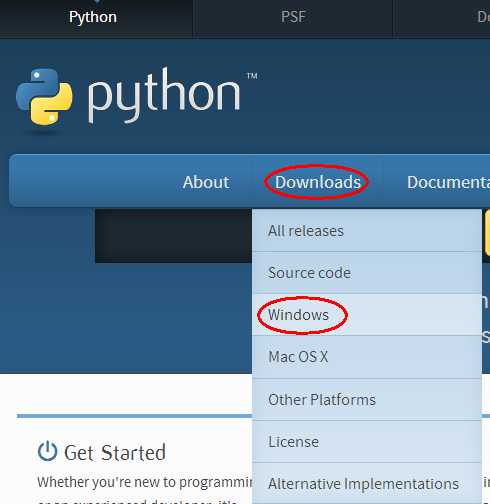Click the power icon beside Get Started
490x504 pixels.
coord(47,451)
